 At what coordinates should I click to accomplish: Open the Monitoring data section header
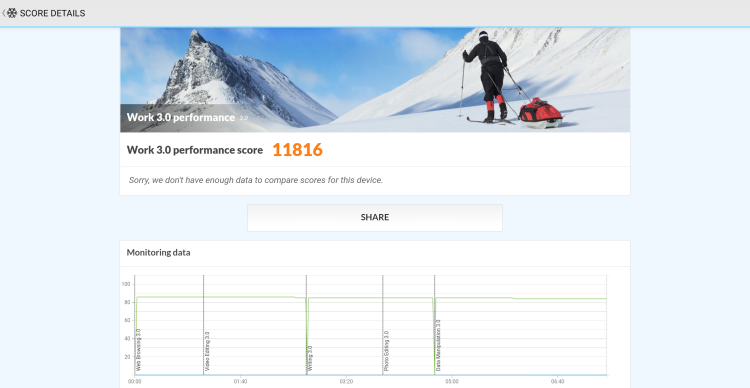point(158,253)
